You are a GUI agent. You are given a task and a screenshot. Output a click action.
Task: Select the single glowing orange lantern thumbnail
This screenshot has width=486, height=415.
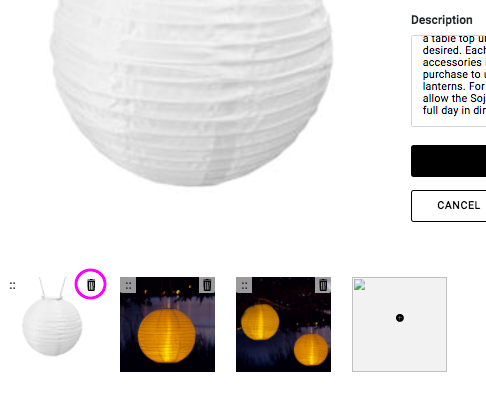point(167,324)
